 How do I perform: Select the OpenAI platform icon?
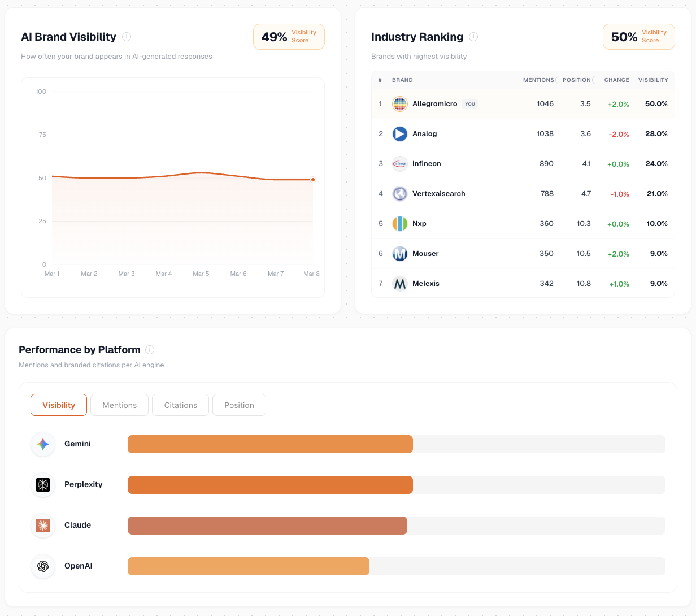[x=43, y=566]
